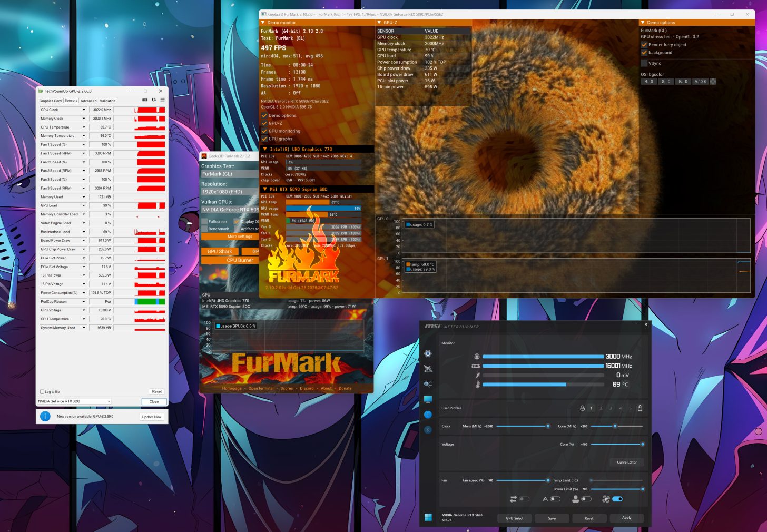The width and height of the screenshot is (767, 532).
Task: Click Afterburner's blue information icon
Action: pos(428,415)
